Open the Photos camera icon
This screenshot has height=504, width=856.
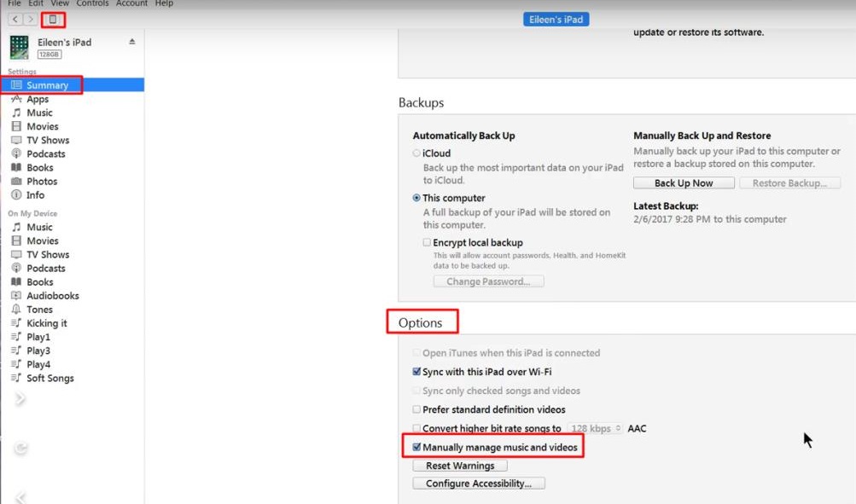[16, 181]
